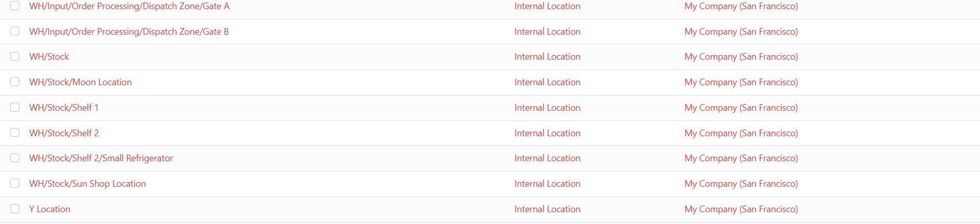Image resolution: width=980 pixels, height=224 pixels.
Task: Open WH/Input/Order Processing/Dispatch Zone/Gate B record
Action: pos(129,32)
